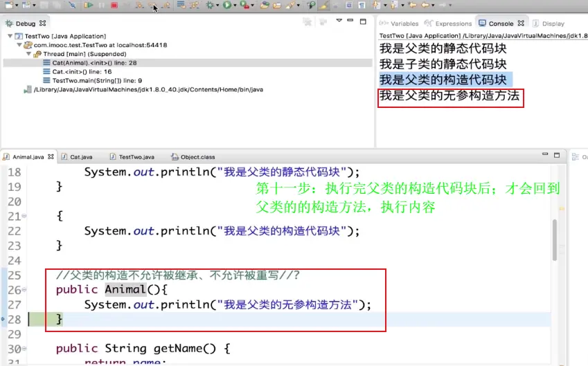Switch to the Display tab
588x366 pixels.
(549, 24)
